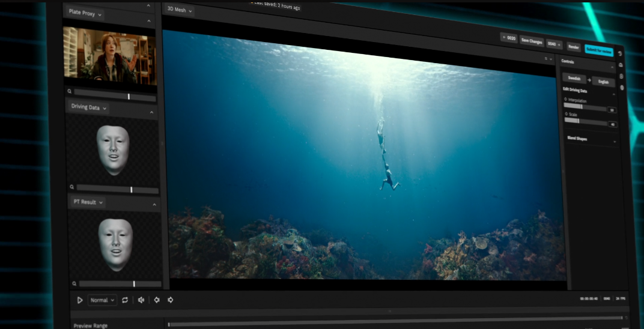The height and width of the screenshot is (329, 644).
Task: Collapse the Controls panel chevron
Action: point(612,67)
